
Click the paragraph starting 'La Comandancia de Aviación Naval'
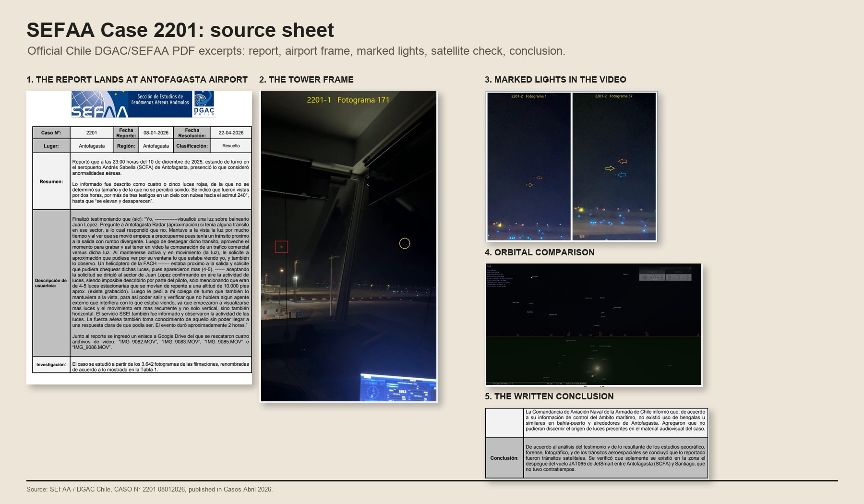click(615, 420)
